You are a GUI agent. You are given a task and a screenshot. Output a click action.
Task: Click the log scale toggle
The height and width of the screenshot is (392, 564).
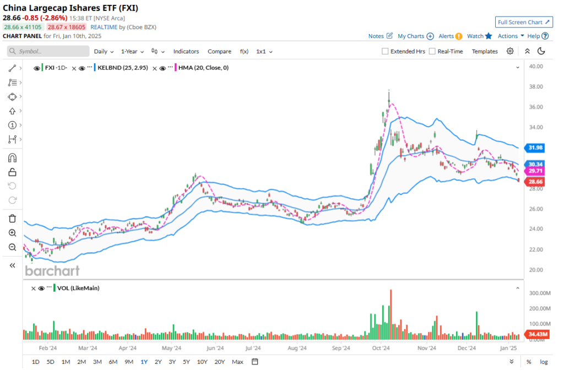[544, 362]
